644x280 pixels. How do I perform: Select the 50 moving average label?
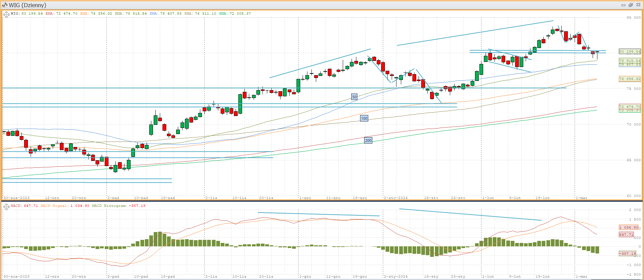pyautogui.click(x=354, y=97)
